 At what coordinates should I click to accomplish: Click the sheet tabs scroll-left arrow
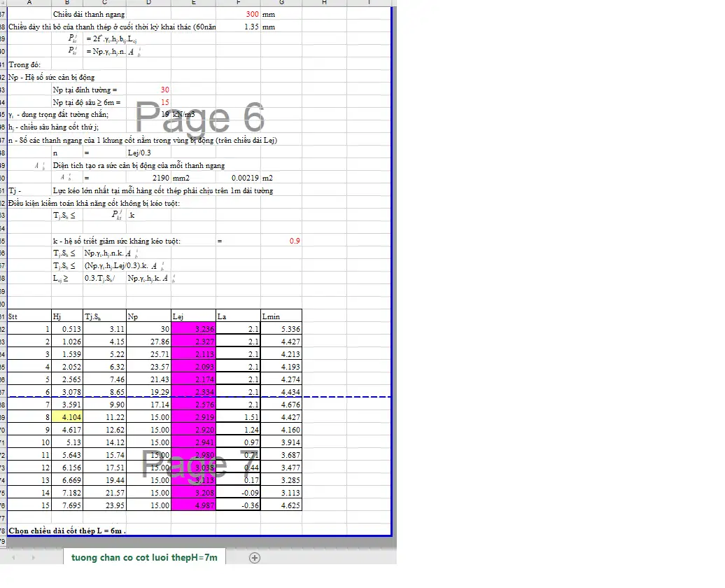pyautogui.click(x=13, y=558)
